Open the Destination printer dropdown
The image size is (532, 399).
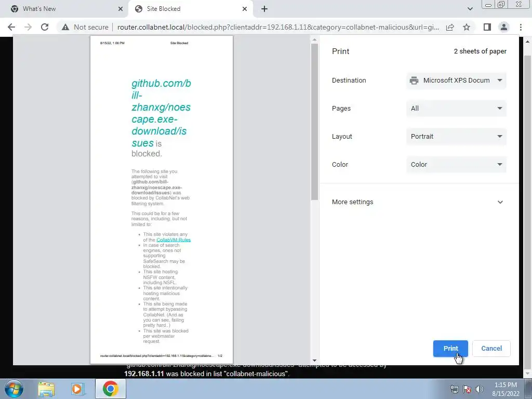(456, 81)
